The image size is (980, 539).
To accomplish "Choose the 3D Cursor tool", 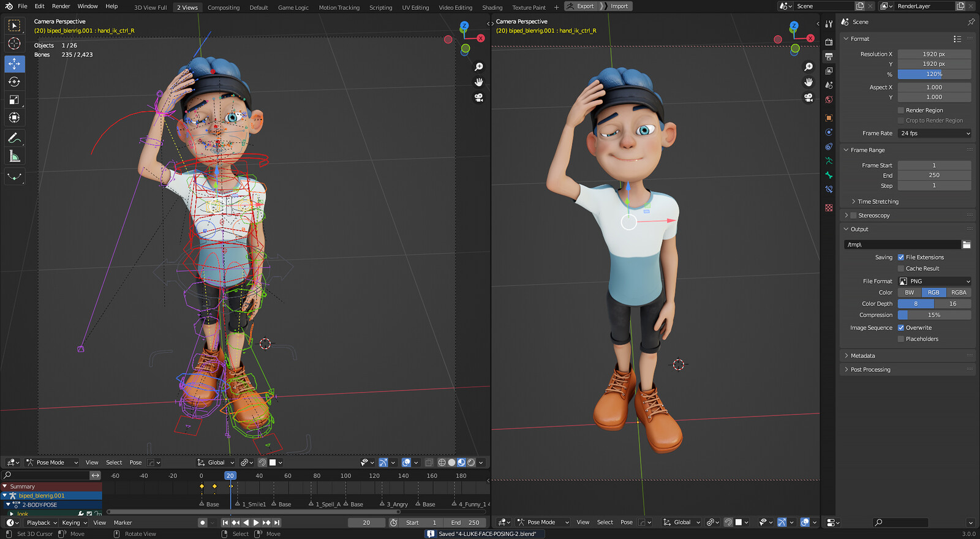I will (14, 43).
